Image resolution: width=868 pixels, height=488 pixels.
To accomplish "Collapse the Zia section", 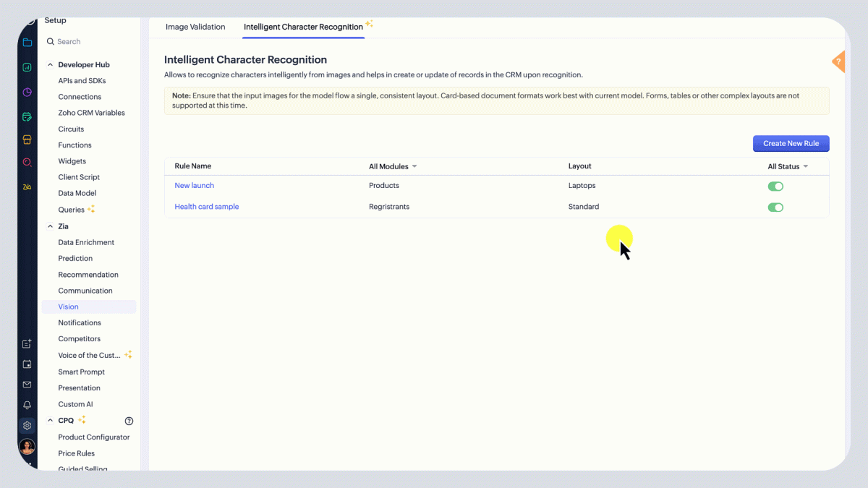I will 51,226.
